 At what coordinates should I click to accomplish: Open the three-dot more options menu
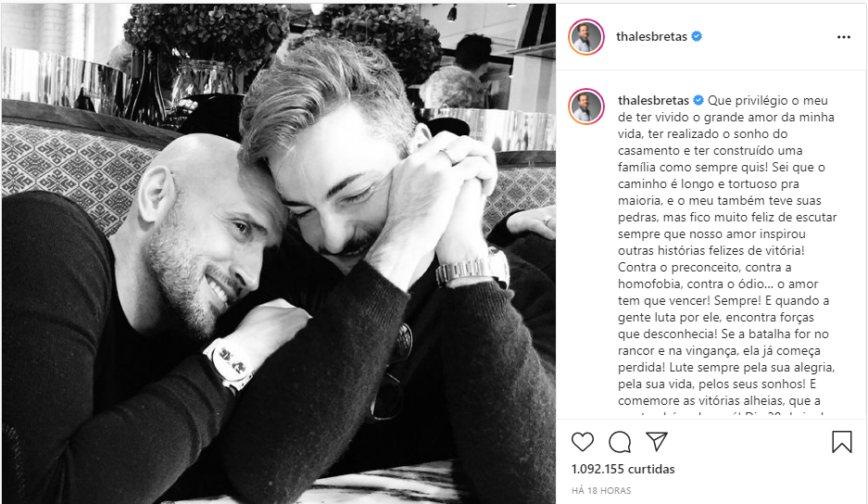[843, 37]
